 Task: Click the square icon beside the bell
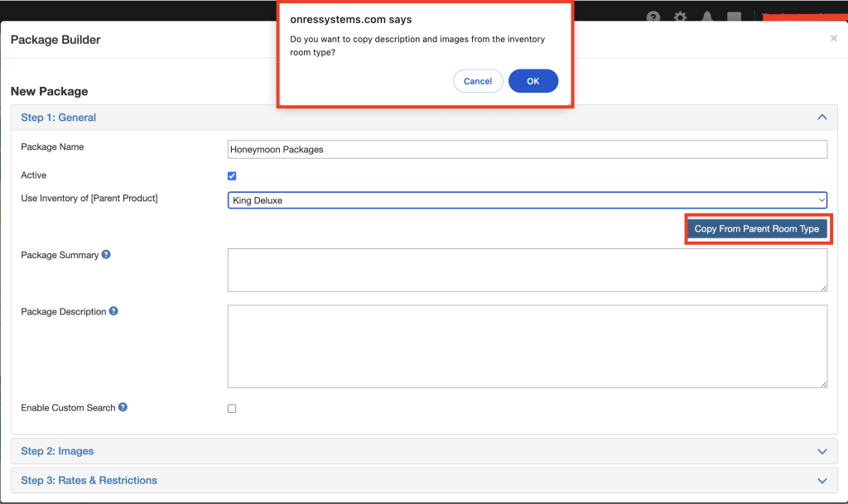tap(734, 17)
